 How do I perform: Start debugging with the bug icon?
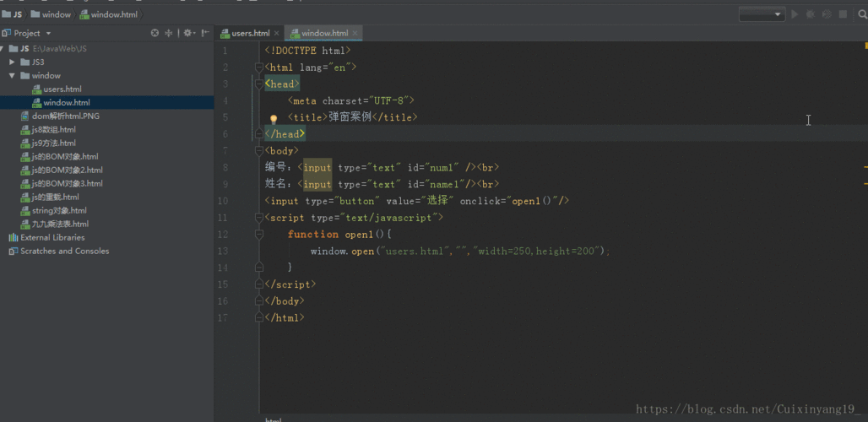811,14
